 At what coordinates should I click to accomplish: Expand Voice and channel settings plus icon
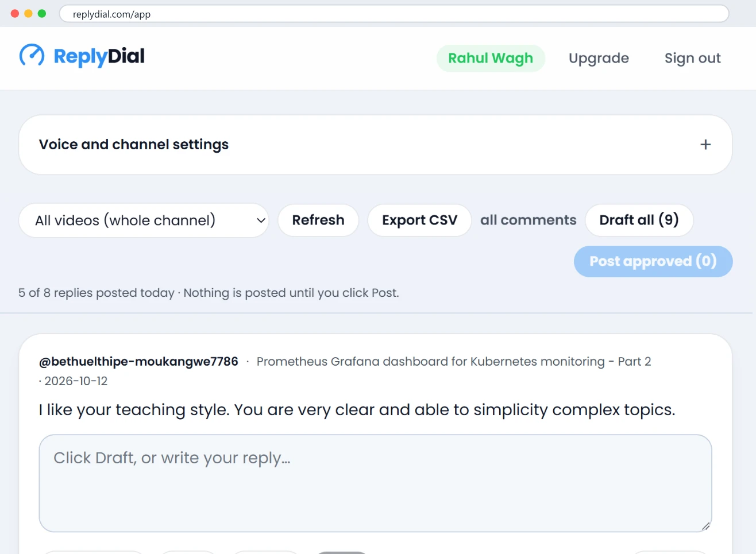705,145
